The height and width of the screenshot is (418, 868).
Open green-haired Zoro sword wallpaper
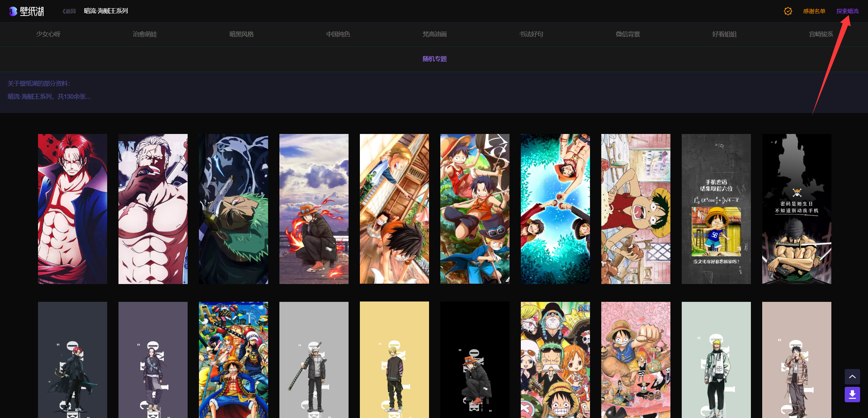click(x=234, y=209)
